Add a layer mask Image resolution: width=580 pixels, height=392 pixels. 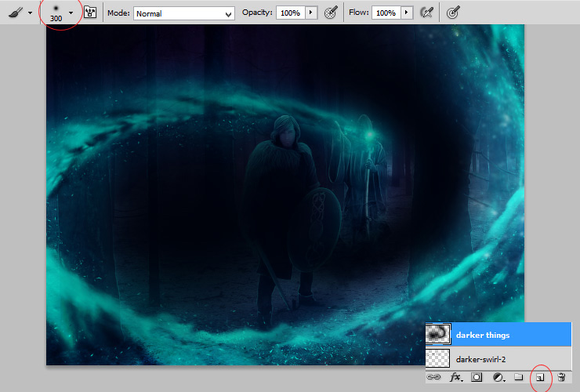point(477,377)
